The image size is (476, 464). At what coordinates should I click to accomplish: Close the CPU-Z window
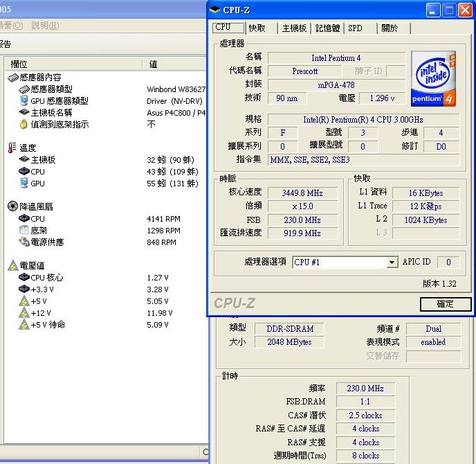click(465, 10)
